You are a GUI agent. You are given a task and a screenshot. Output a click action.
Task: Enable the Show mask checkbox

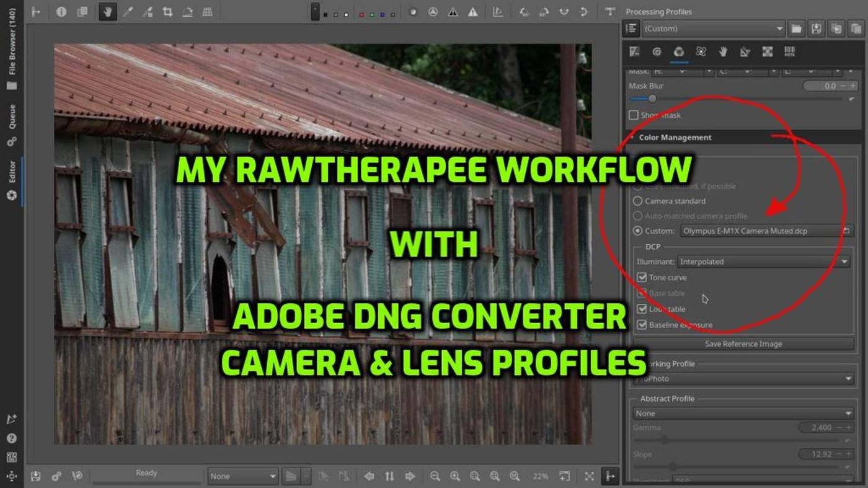pyautogui.click(x=633, y=115)
